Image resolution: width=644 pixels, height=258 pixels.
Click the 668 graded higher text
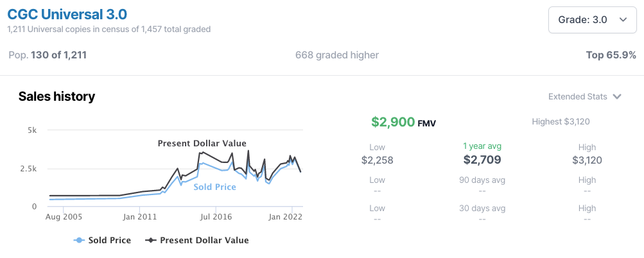[337, 55]
